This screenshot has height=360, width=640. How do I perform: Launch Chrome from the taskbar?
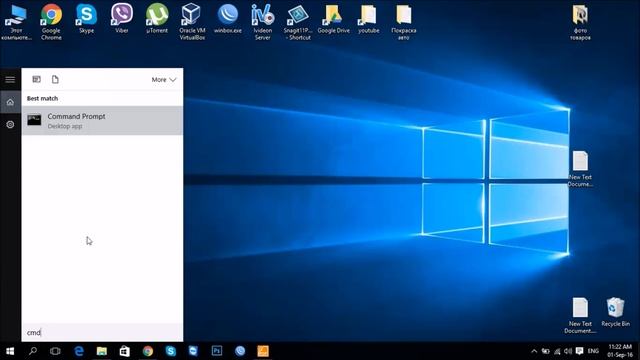click(x=148, y=351)
